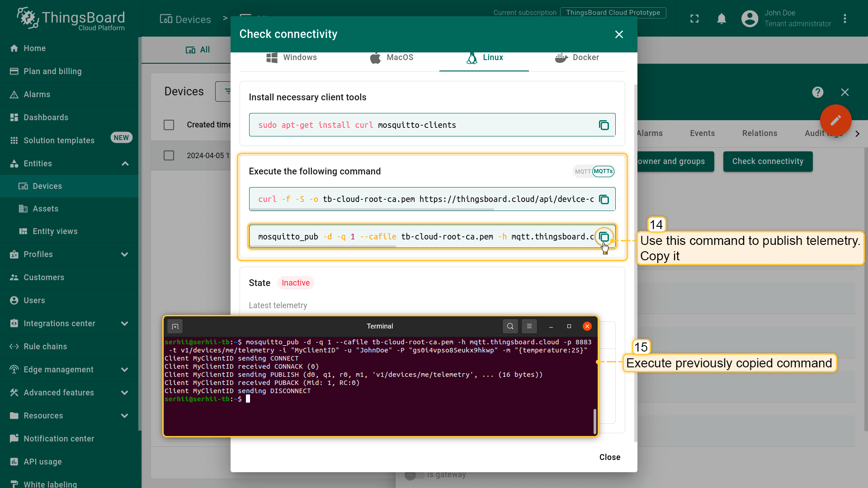The image size is (868, 488).
Task: Click the terminal search icon
Action: [x=510, y=326]
